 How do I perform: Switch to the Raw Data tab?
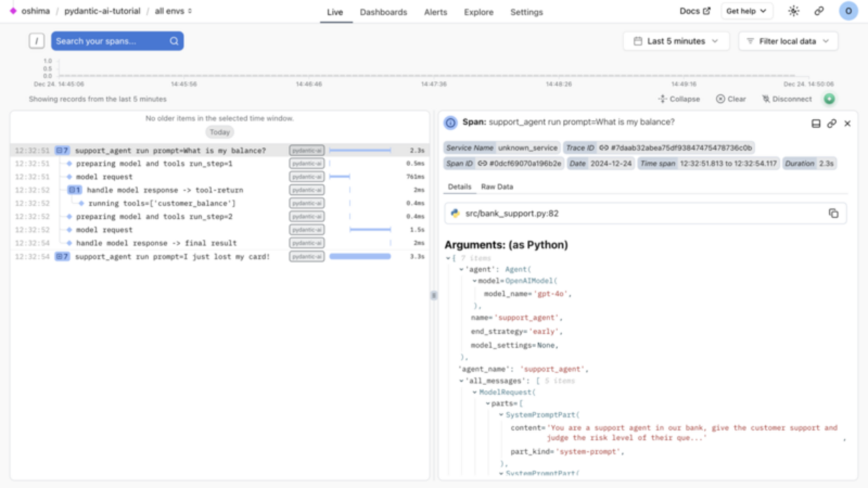497,187
